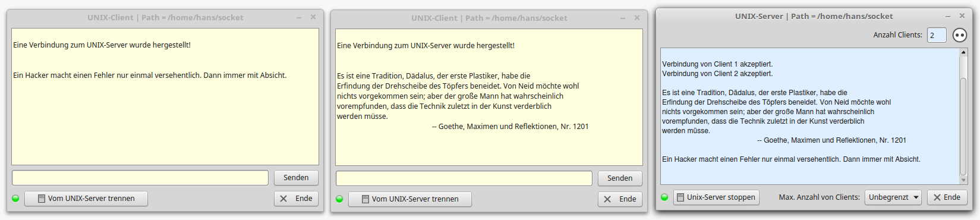Viewport: 980px width, 220px height.
Task: Focus the message input field of first client
Action: click(140, 178)
